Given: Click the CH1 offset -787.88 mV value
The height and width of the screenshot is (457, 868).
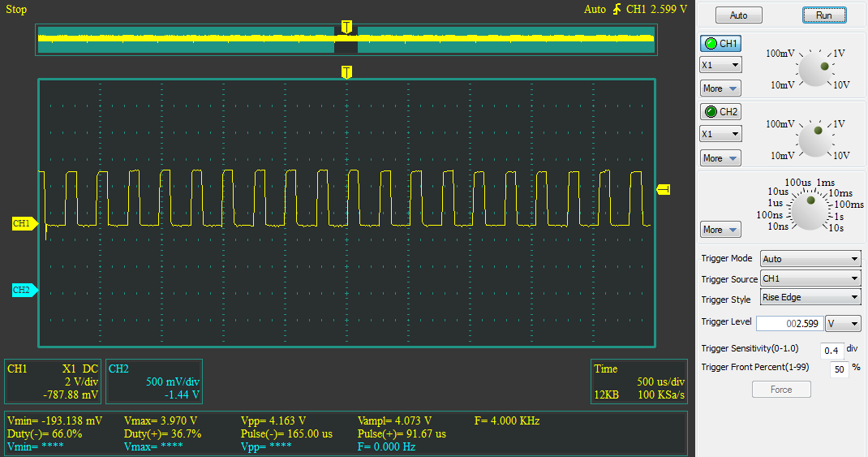Looking at the screenshot, I should point(71,395).
